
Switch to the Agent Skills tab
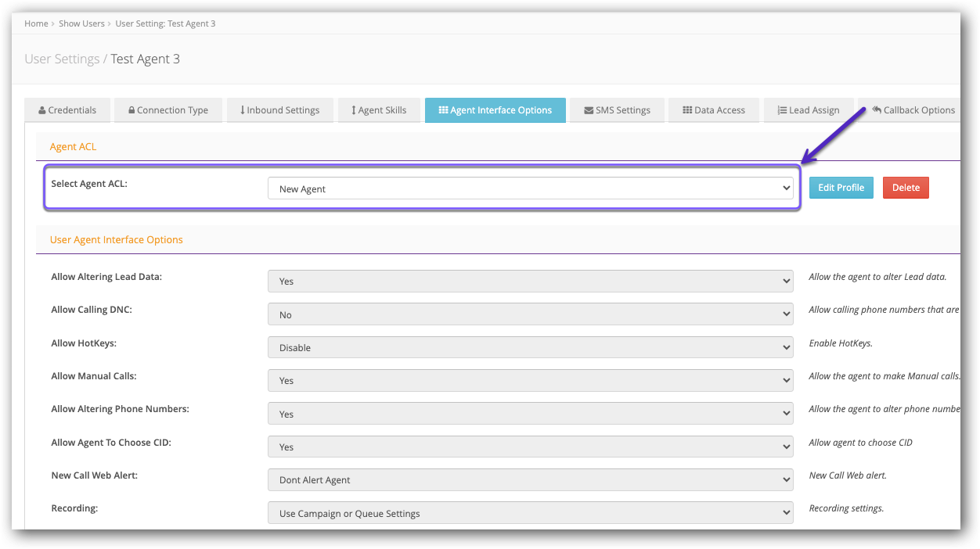pos(379,110)
